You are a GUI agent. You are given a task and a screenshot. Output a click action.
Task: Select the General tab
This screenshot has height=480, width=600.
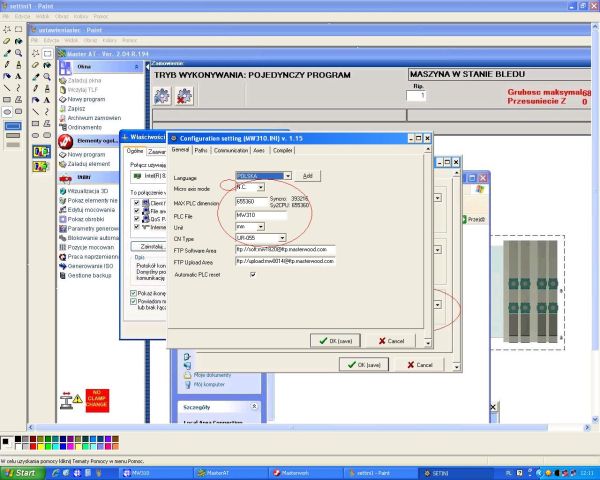pos(180,150)
